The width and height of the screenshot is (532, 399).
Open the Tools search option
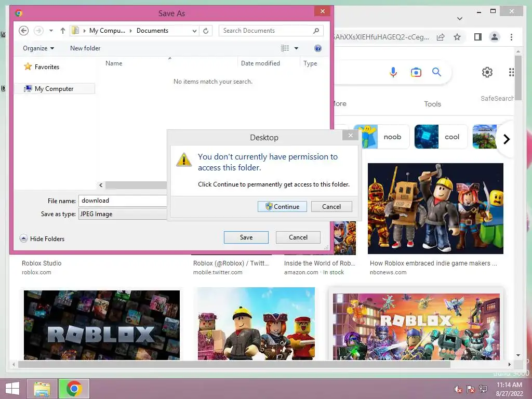(432, 104)
